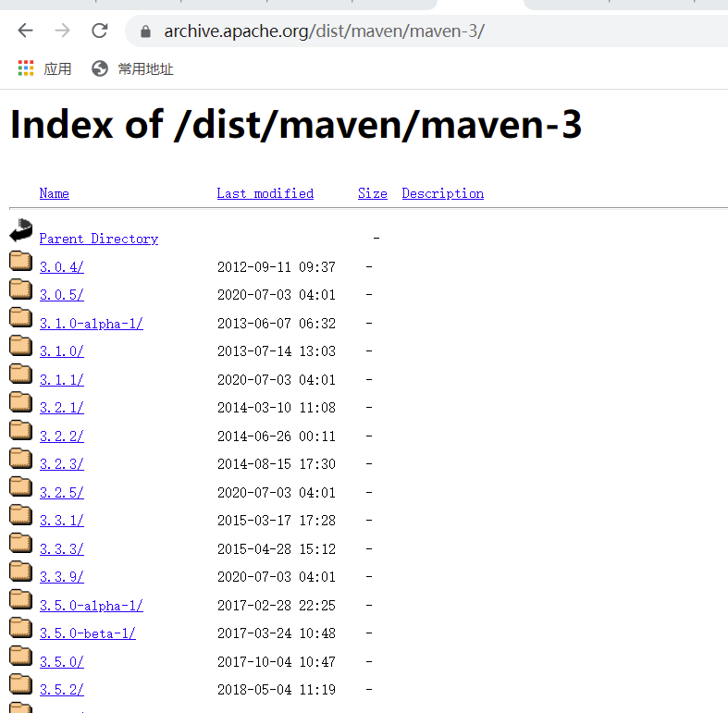This screenshot has width=728, height=713.
Task: Click the browser forward arrow
Action: tap(62, 31)
